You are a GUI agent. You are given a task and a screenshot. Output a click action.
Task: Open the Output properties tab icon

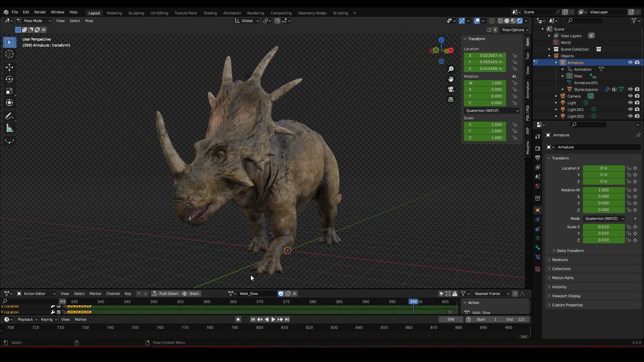coord(538,158)
